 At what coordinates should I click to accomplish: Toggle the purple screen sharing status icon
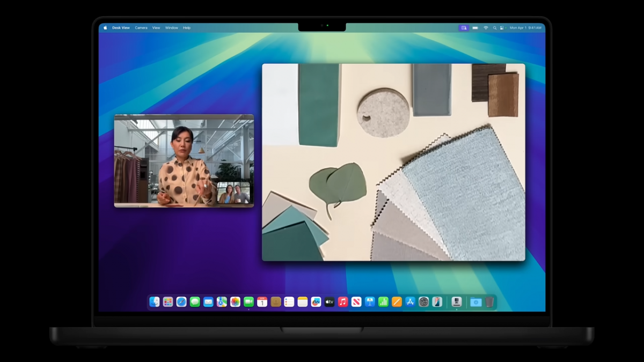click(464, 28)
